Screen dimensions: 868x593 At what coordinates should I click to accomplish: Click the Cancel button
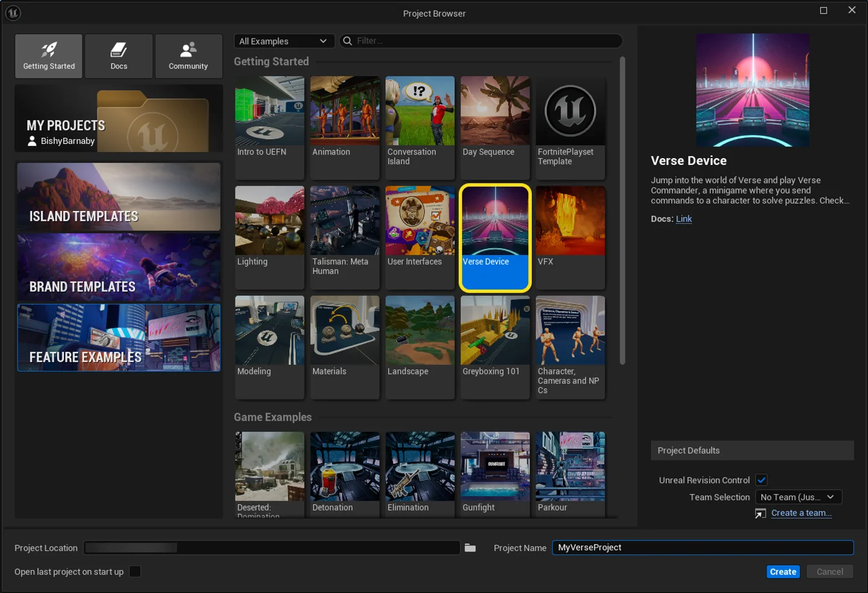pyautogui.click(x=830, y=572)
